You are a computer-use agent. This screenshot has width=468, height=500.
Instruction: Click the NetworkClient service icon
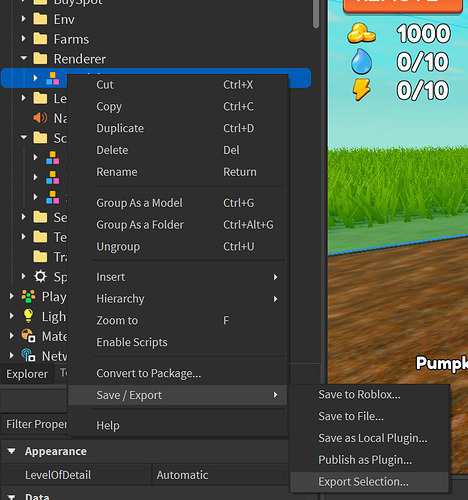[28, 355]
